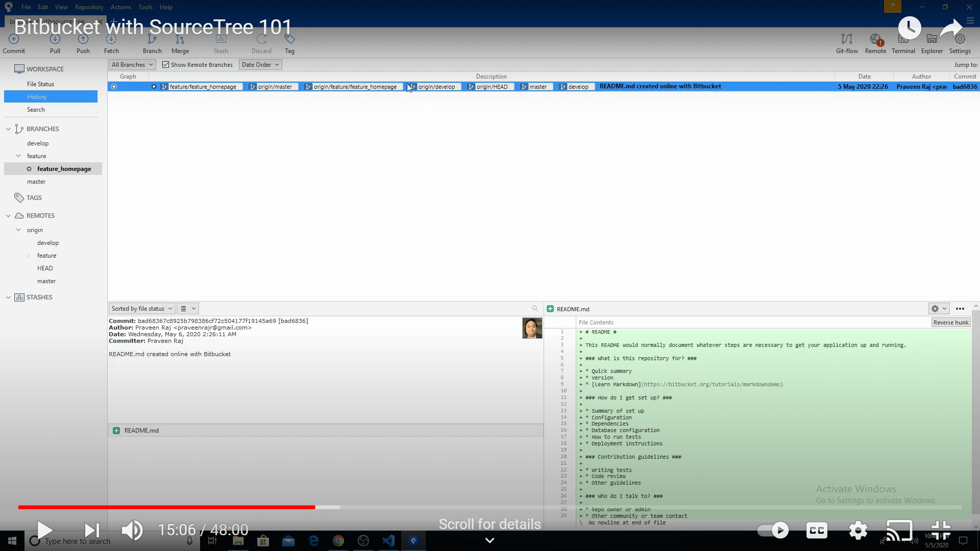Viewport: 980px width, 551px height.
Task: Open the All Branches dropdown
Action: point(132,65)
